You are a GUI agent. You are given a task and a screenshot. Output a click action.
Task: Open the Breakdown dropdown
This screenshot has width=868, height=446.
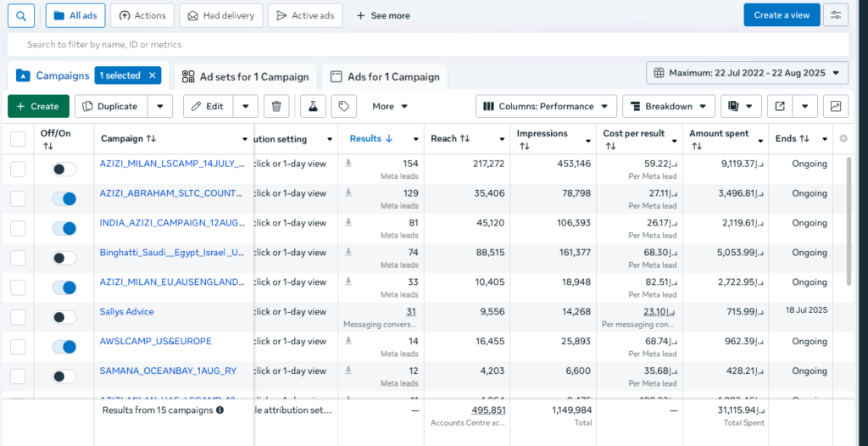click(x=668, y=106)
